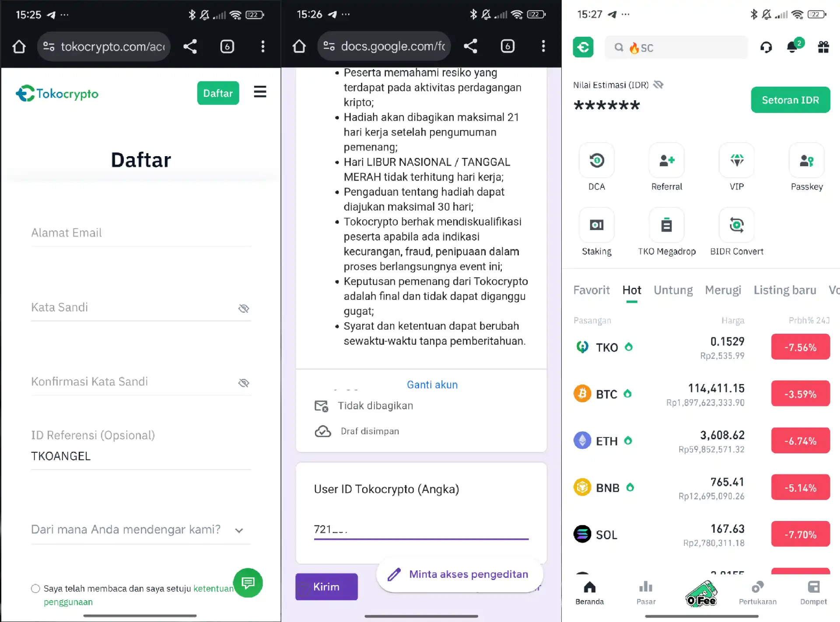Focus the Alamat Email field
This screenshot has width=840, height=622.
[x=141, y=233]
